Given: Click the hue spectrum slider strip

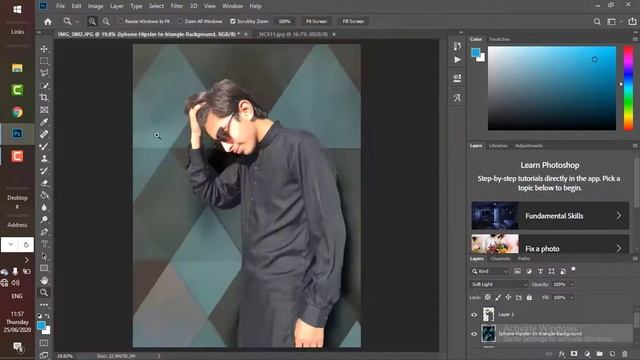Looking at the screenshot, I should pyautogui.click(x=629, y=88).
